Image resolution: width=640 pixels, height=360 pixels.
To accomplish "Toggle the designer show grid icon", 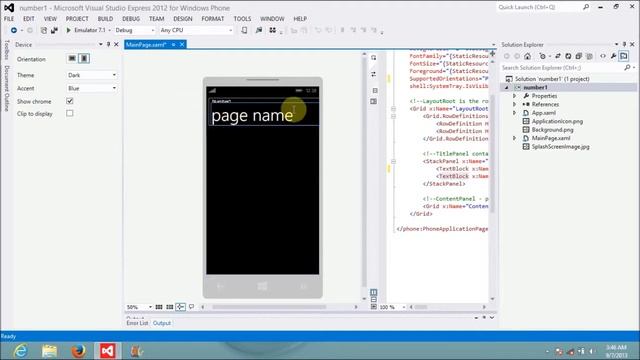I will tap(159, 307).
